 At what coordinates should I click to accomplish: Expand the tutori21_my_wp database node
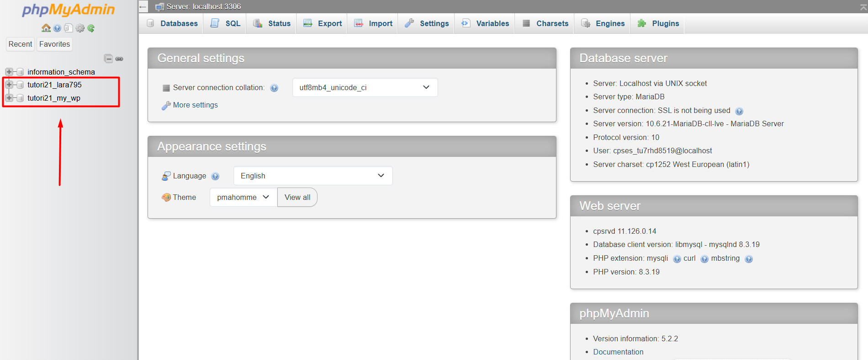(9, 98)
